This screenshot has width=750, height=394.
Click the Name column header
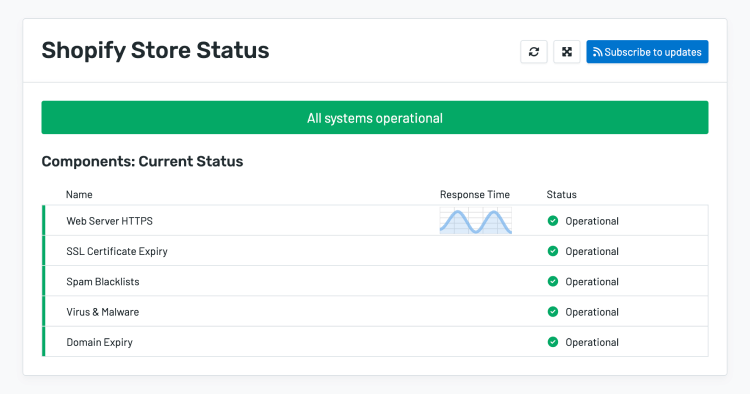point(79,195)
